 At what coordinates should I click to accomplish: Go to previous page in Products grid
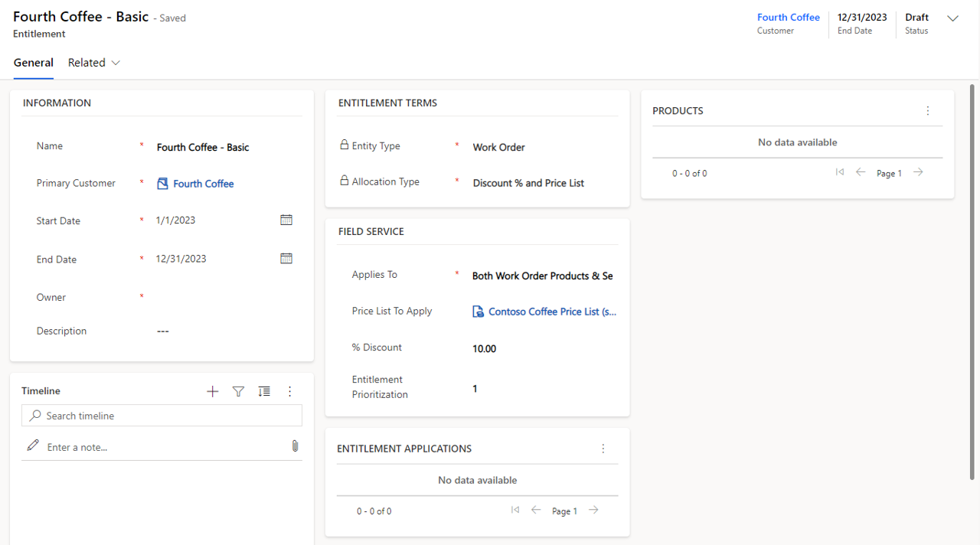[861, 172]
